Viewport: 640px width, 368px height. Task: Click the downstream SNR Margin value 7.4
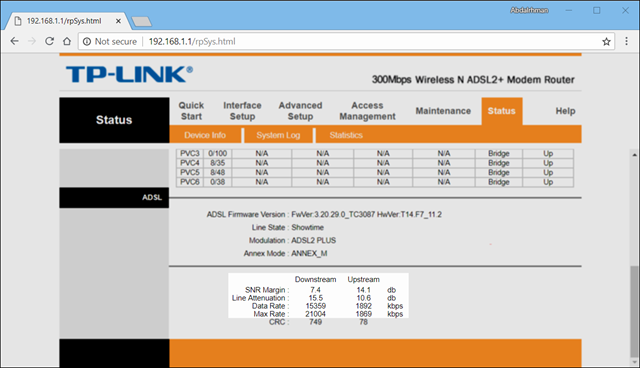(316, 290)
